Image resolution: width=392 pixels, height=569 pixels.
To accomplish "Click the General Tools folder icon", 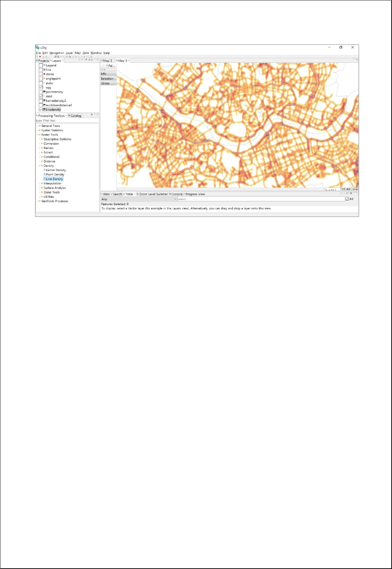I will pyautogui.click(x=40, y=126).
